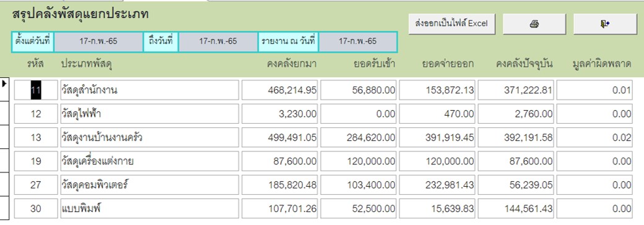The width and height of the screenshot is (644, 225).
Task: Select the 144,561.43 current balance cell
Action: [x=516, y=209]
